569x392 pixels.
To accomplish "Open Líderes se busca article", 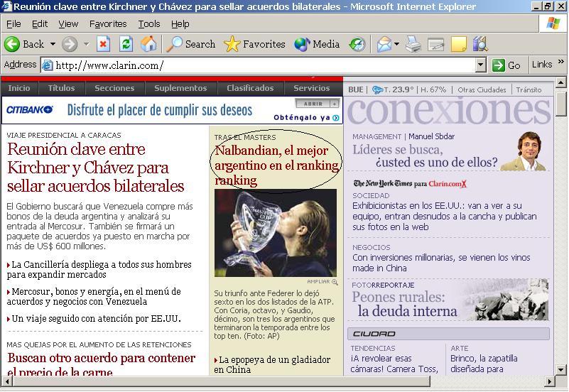I will [x=425, y=156].
